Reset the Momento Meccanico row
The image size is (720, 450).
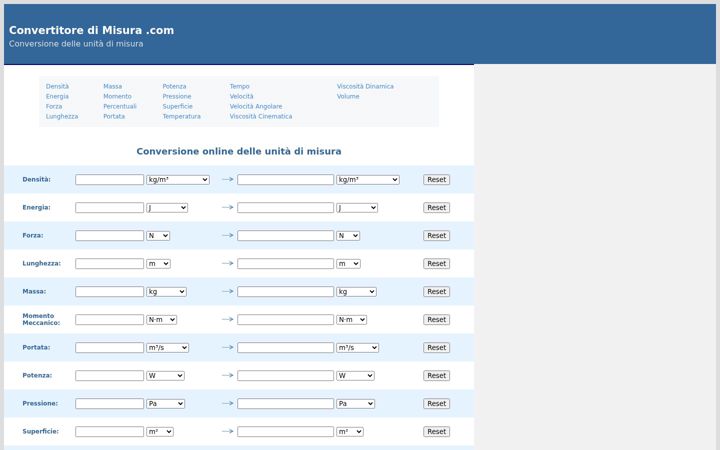pyautogui.click(x=436, y=320)
